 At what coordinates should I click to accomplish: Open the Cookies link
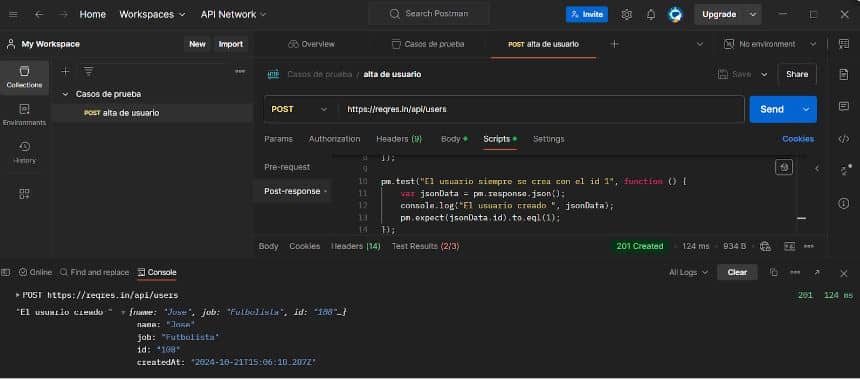click(798, 139)
